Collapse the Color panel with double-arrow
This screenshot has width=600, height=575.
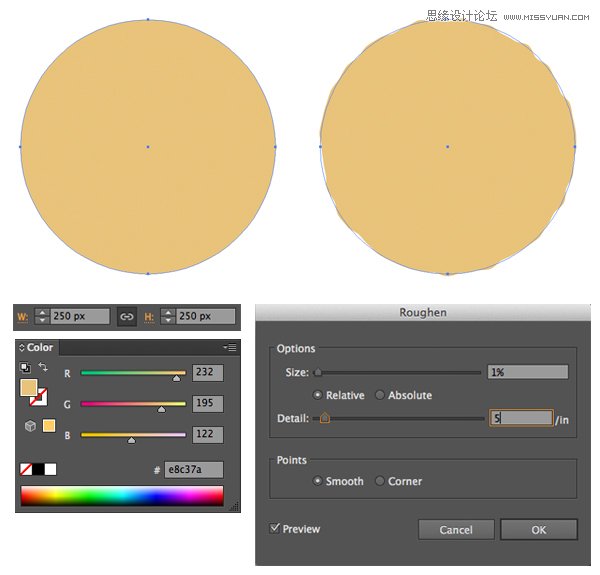[x=22, y=348]
